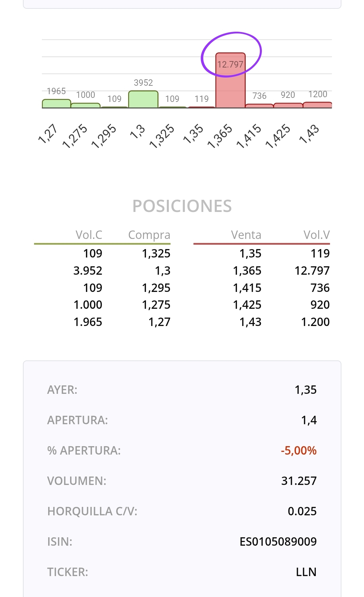Click the -5,00% apertura percentage
The width and height of the screenshot is (364, 597).
pyautogui.click(x=299, y=451)
